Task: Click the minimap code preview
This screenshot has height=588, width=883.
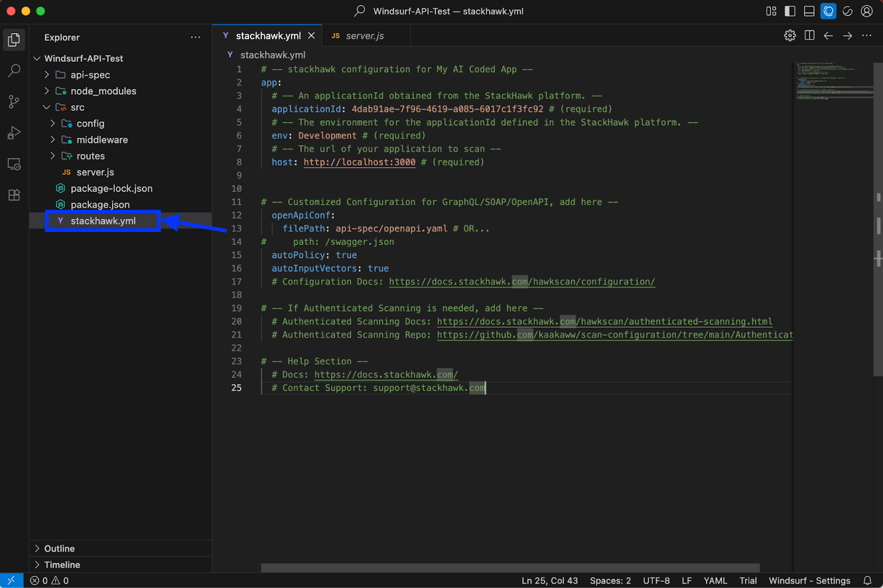Action: click(833, 81)
